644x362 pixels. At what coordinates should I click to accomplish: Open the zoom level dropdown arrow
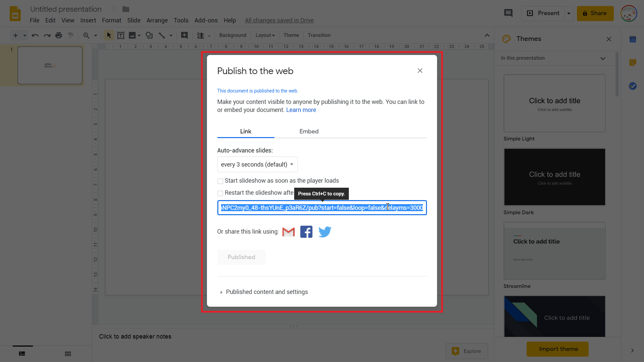click(96, 35)
